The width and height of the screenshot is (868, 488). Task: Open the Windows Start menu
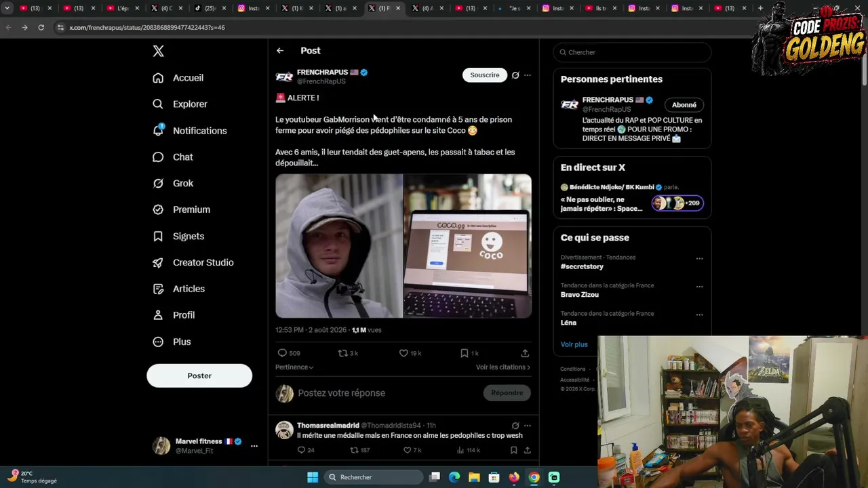pyautogui.click(x=313, y=477)
